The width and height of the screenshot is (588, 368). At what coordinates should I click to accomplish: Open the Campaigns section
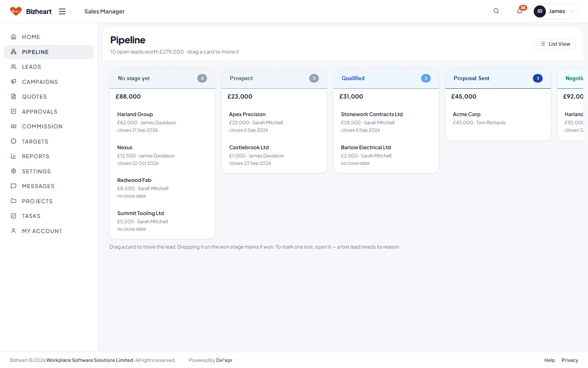[x=49, y=82]
